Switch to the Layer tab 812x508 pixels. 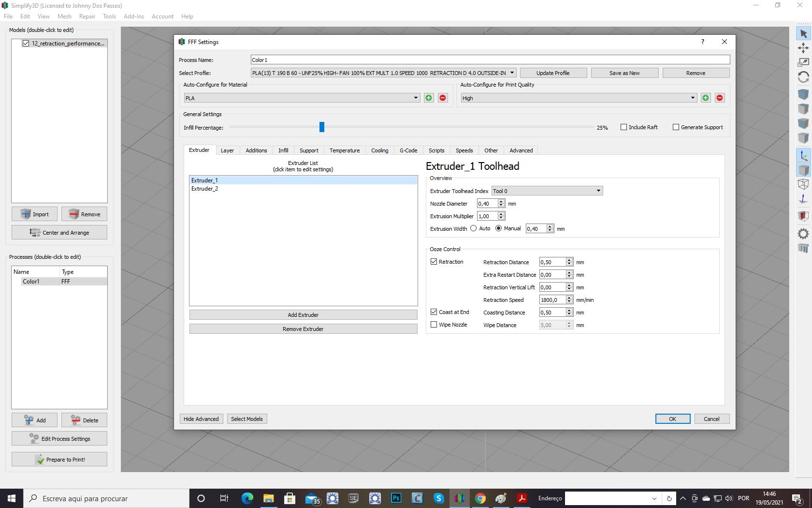pos(227,150)
